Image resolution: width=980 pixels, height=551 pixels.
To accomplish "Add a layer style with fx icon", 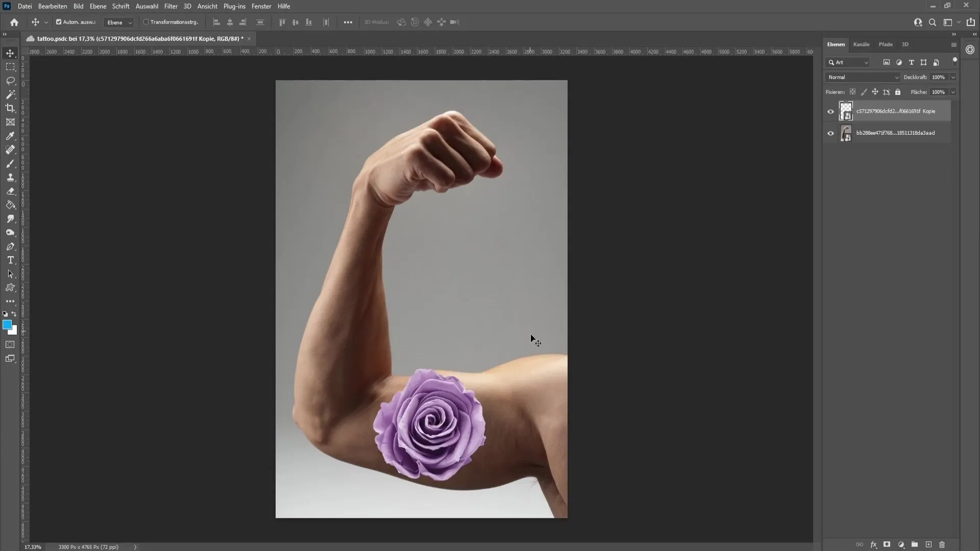I will (873, 545).
